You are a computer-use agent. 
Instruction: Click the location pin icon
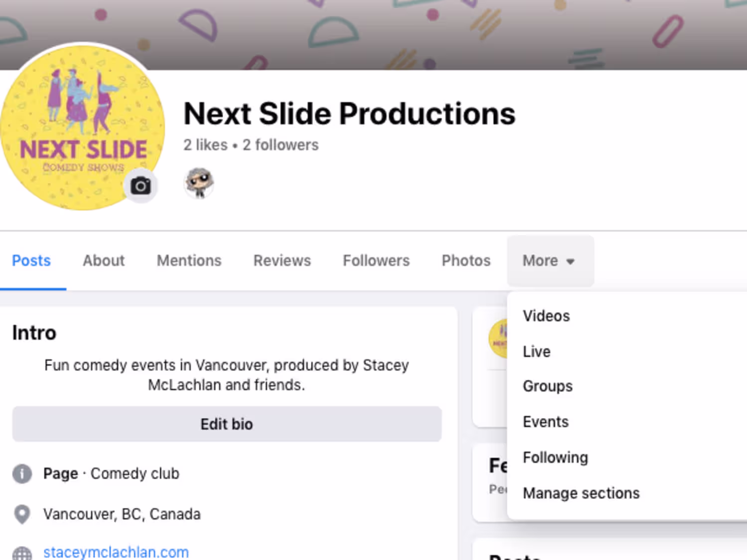coord(22,514)
